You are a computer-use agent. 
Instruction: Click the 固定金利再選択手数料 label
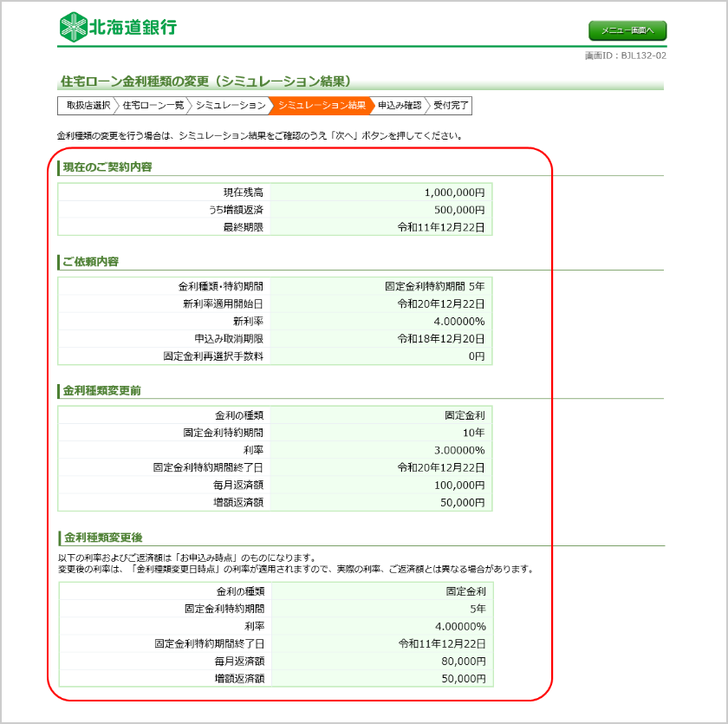(213, 356)
